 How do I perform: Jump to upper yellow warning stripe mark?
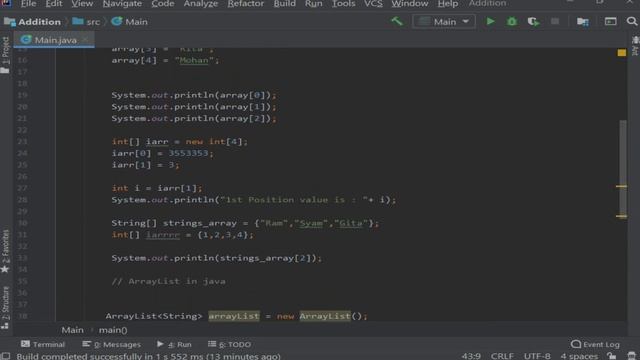point(621,187)
